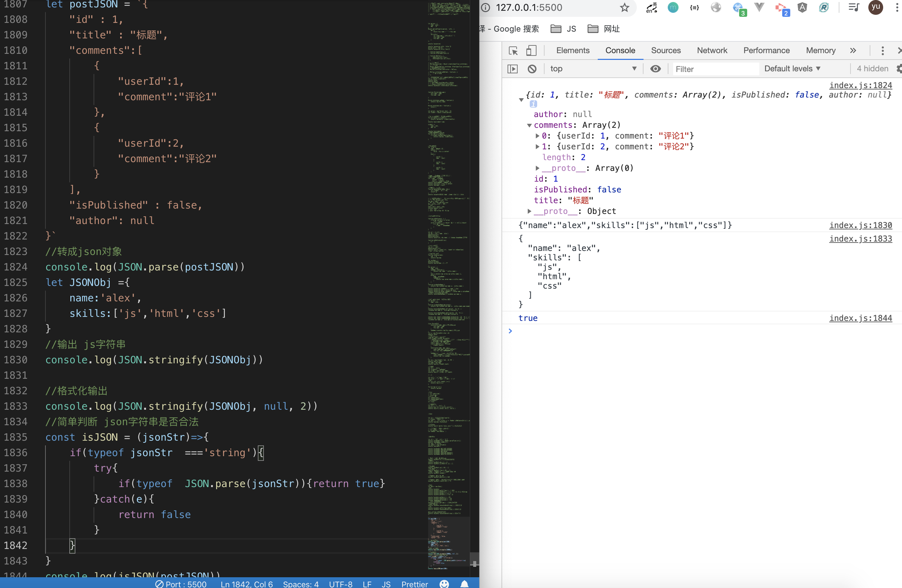This screenshot has height=588, width=902.
Task: Click the Prettier smiley feedback icon
Action: pyautogui.click(x=444, y=584)
